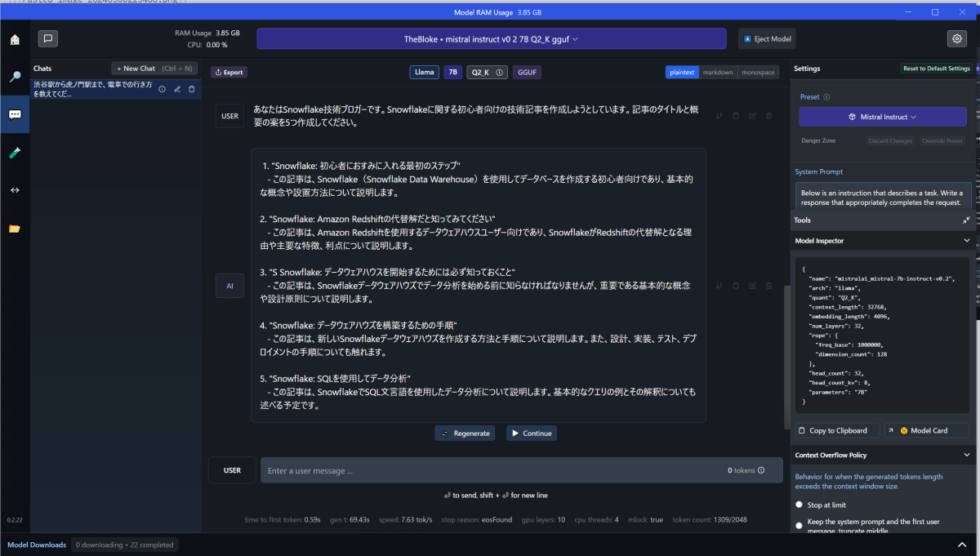980x556 pixels.
Task: Minimize the Tools panel with shrink icon
Action: pos(966,220)
